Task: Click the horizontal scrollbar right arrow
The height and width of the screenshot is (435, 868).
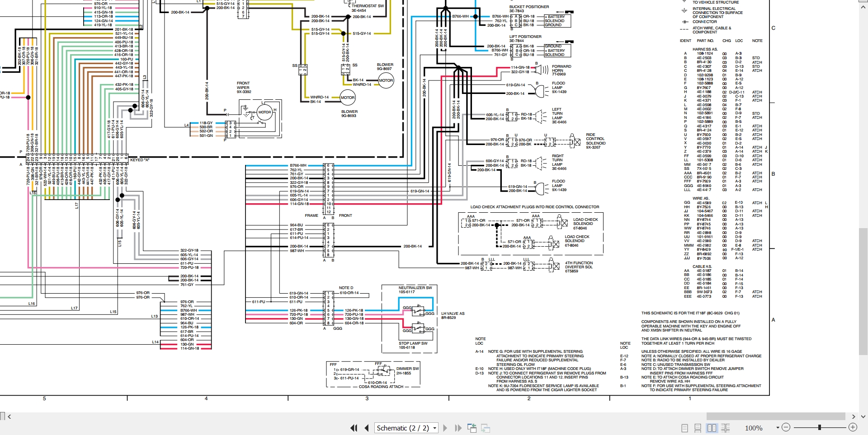Action: pos(854,416)
